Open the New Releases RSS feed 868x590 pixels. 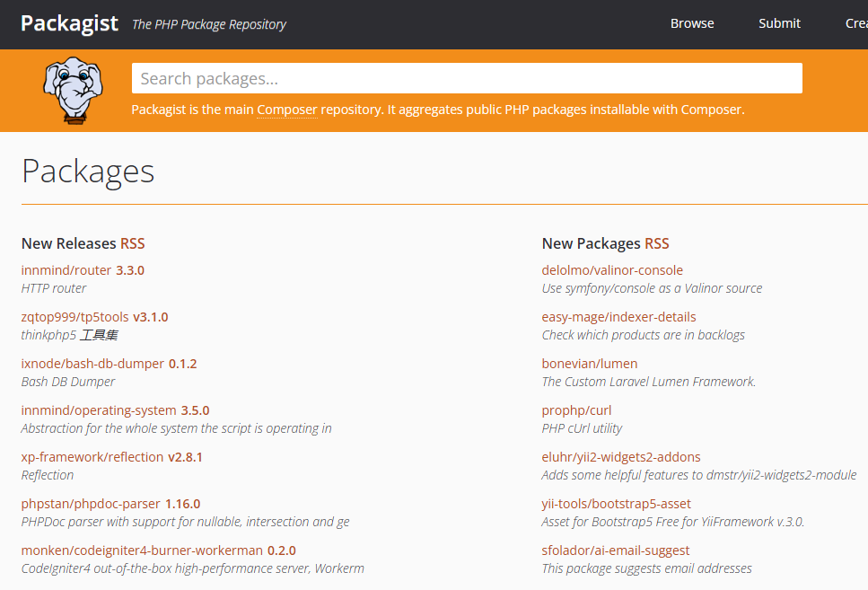(x=132, y=243)
